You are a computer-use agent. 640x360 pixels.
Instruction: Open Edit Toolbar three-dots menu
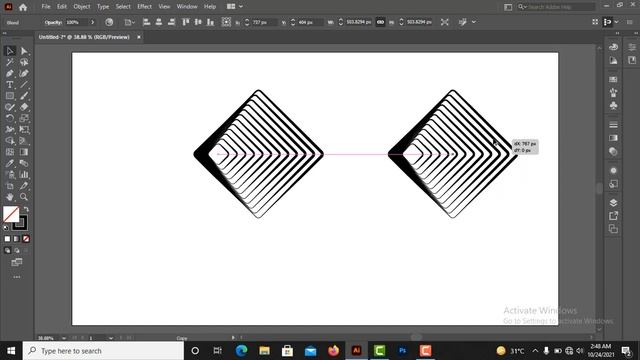[x=17, y=277]
